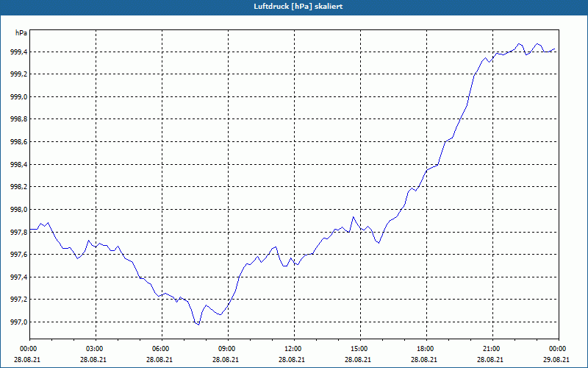Click the 28.08.21 date under 12:00
Image resolution: width=588 pixels, height=368 pixels.
292,359
